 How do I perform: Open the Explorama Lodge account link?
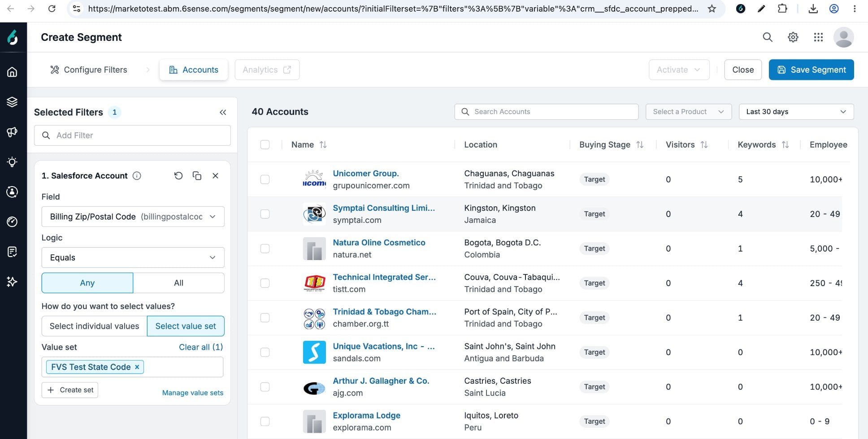(367, 416)
